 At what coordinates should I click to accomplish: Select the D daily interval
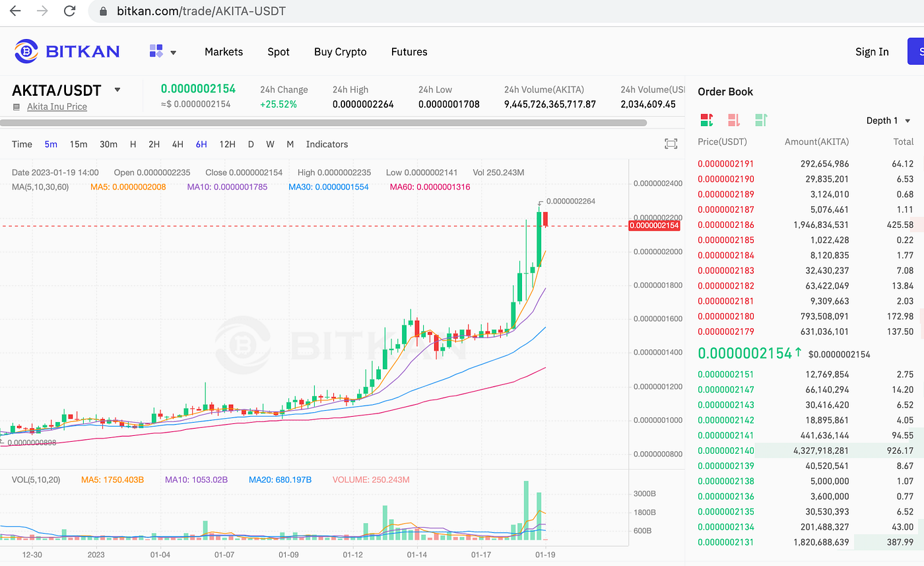pos(251,144)
